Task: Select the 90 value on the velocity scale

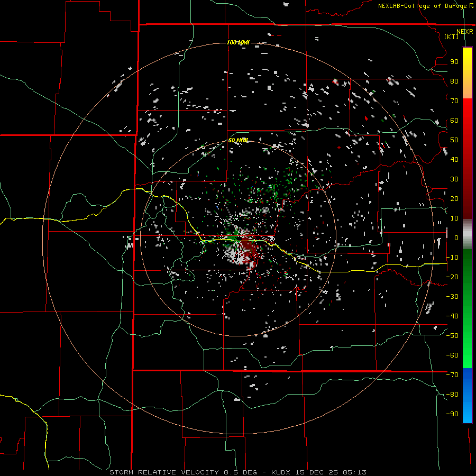Action: pyautogui.click(x=454, y=62)
